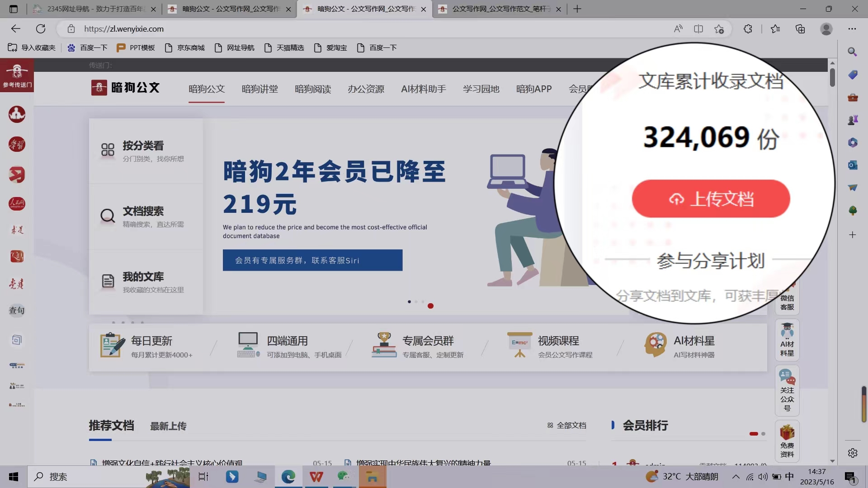
Task: Click the Edge sidebar settings gear
Action: (853, 453)
